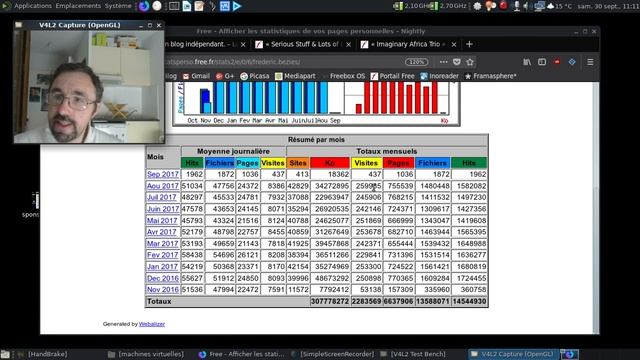This screenshot has width=640, height=360.
Task: Click the notepad editor launcher icon in the top panel
Action: point(199,6)
